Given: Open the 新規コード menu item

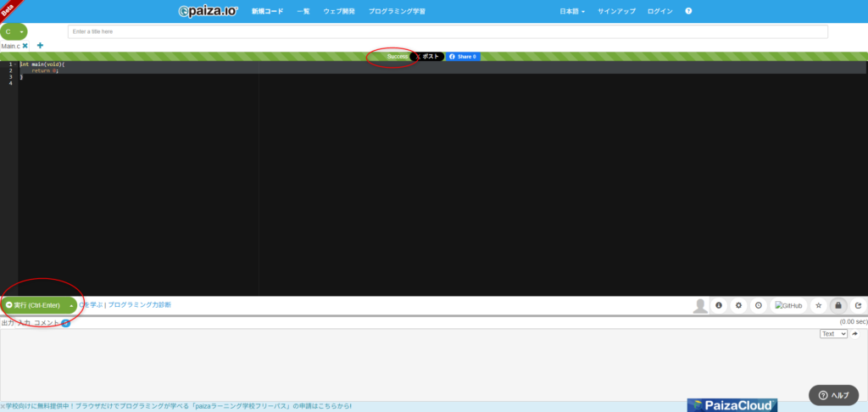Looking at the screenshot, I should click(267, 11).
